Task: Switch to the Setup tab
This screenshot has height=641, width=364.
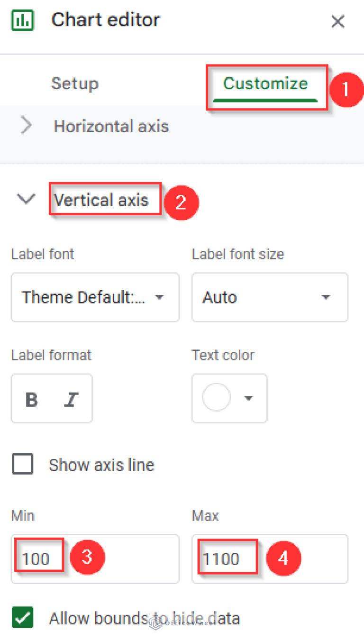Action: [75, 83]
